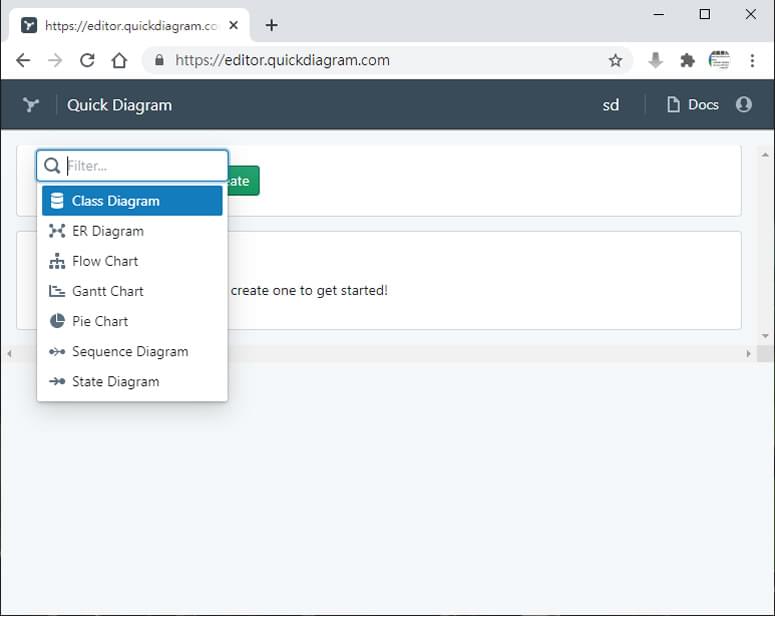Click the magnifier icon in filter box
775x617 pixels.
click(x=51, y=166)
